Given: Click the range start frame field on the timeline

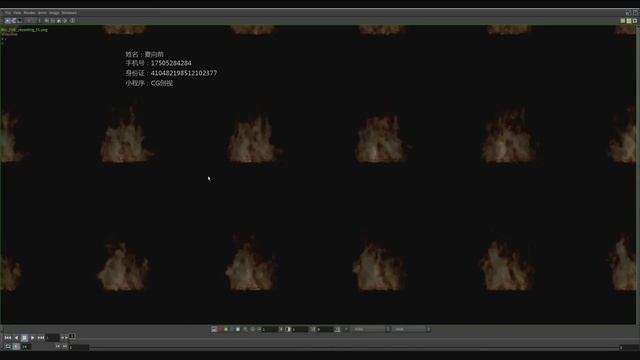Looking at the screenshot, I should [x=79, y=347].
